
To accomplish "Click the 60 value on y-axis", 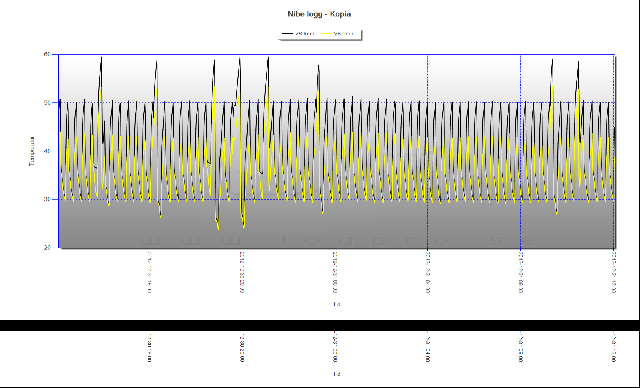I will 47,54.
